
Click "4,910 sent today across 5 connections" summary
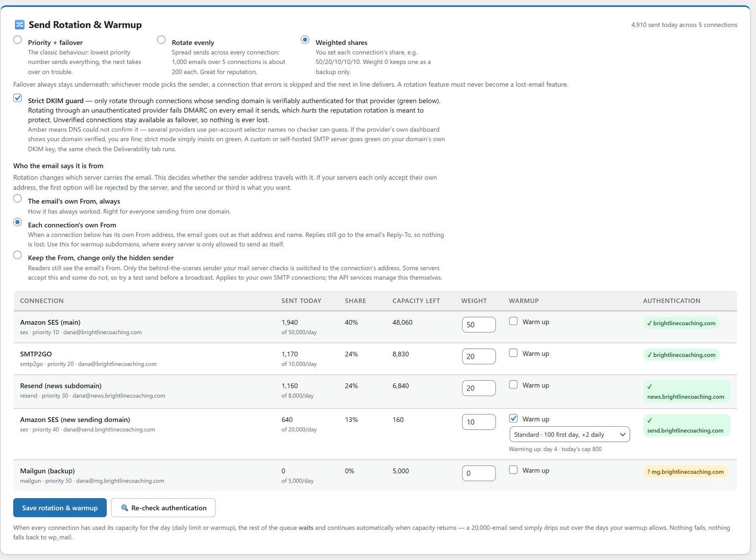pos(684,25)
